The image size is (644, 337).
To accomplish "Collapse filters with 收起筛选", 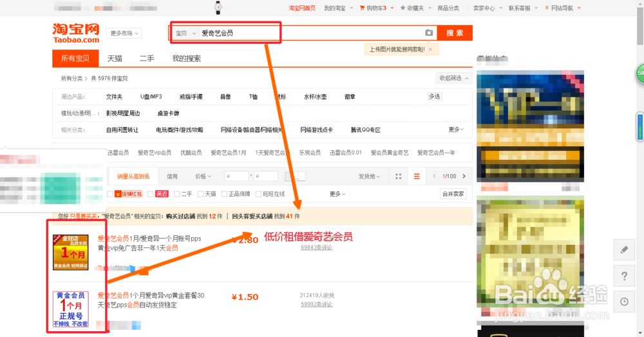I will 453,78.
